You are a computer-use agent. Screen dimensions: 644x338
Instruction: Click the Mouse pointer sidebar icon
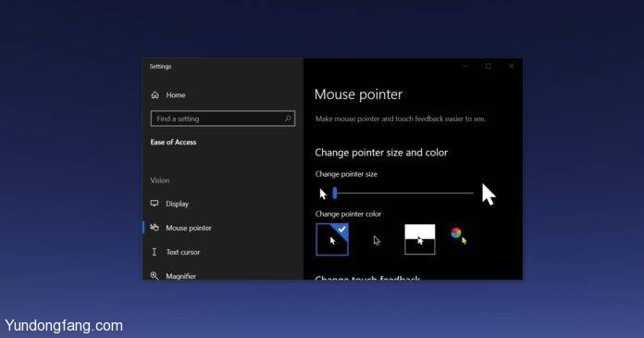155,227
